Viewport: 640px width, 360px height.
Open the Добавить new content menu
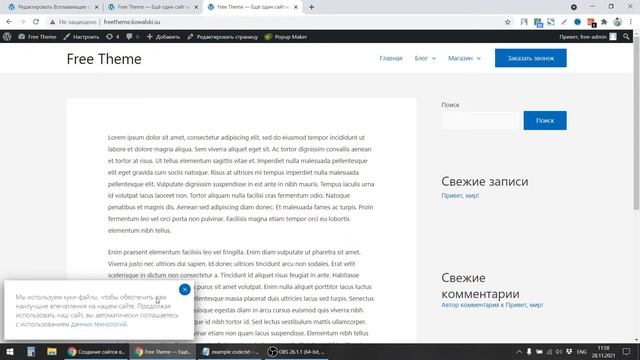coord(163,37)
